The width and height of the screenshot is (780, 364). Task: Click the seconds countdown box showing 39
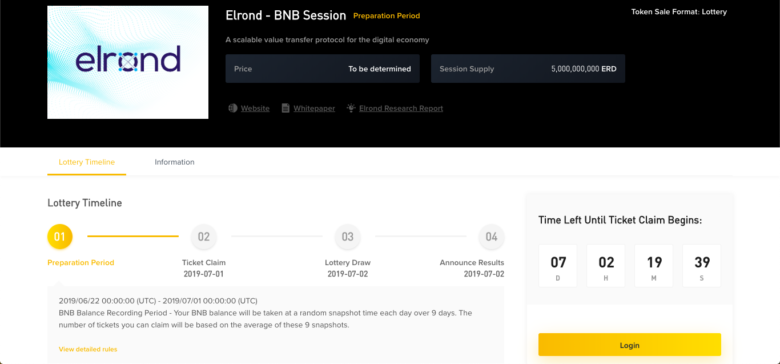click(701, 266)
